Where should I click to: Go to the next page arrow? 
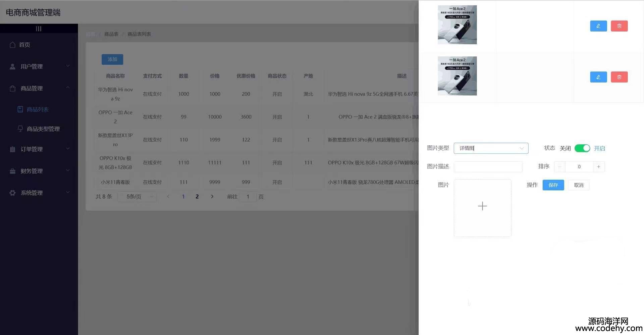click(212, 197)
